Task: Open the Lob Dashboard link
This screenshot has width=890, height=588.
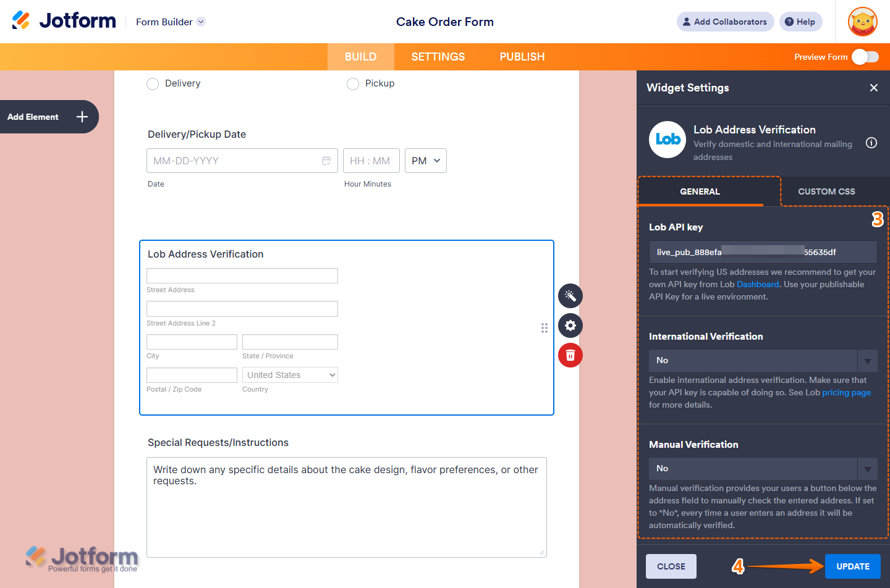Action: click(x=758, y=284)
